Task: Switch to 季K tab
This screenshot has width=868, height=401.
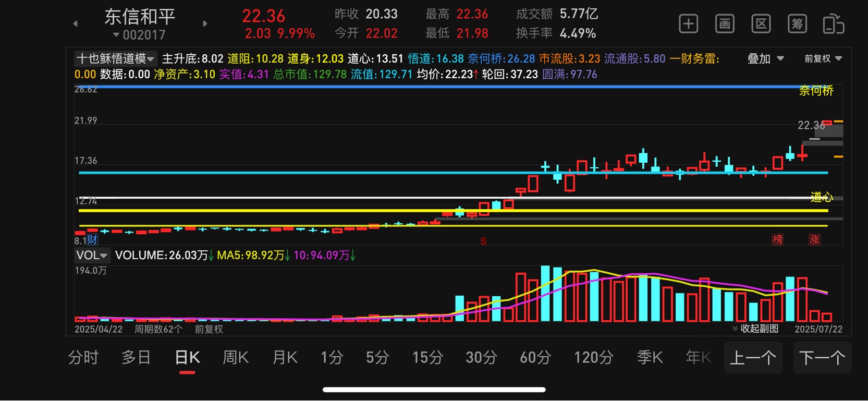Action: (x=650, y=358)
